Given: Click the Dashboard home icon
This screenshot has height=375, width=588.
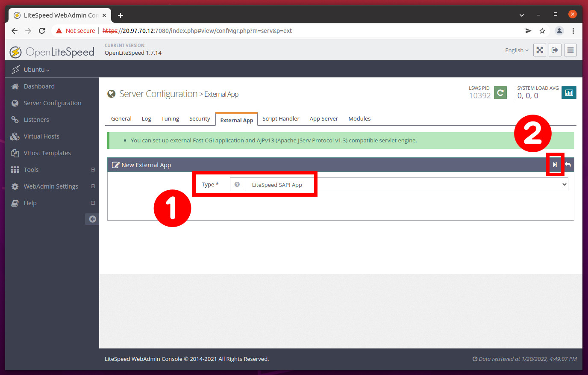Looking at the screenshot, I should tap(15, 86).
